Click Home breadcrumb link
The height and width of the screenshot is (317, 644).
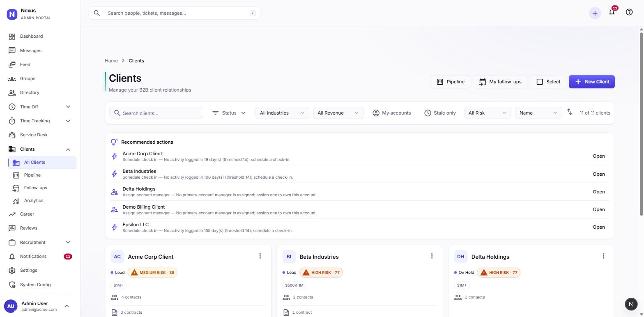click(111, 61)
